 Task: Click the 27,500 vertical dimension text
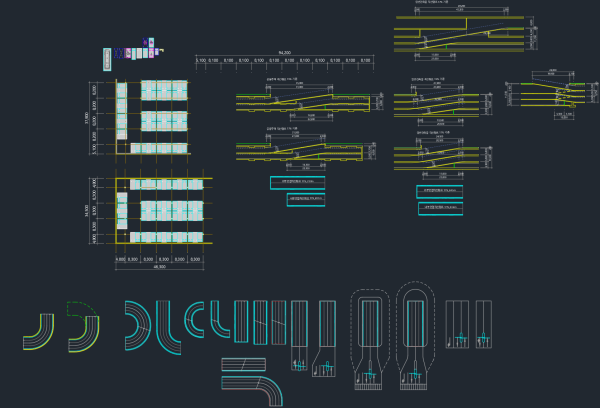pyautogui.click(x=87, y=118)
